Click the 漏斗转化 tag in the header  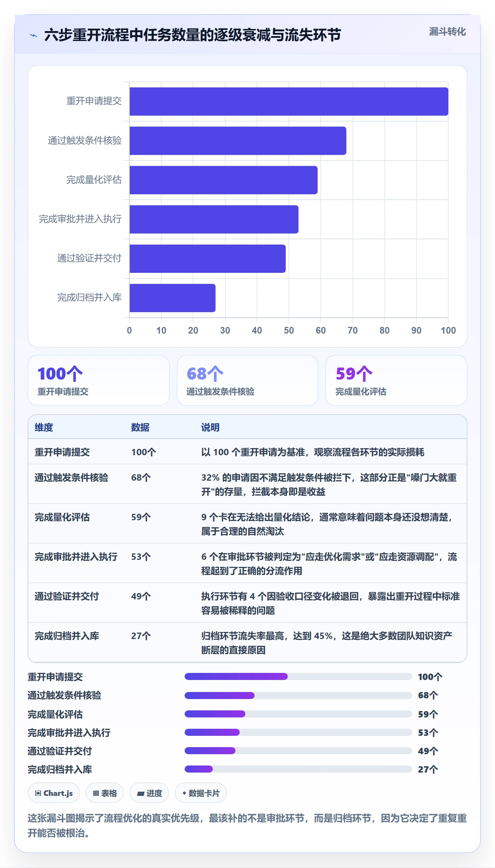click(x=447, y=32)
